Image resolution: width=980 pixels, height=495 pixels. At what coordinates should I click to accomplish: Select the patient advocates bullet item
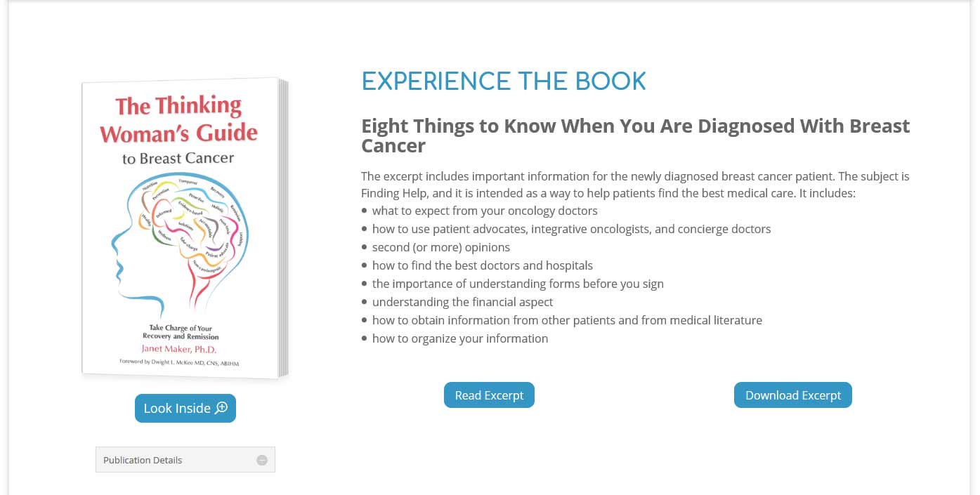click(571, 229)
